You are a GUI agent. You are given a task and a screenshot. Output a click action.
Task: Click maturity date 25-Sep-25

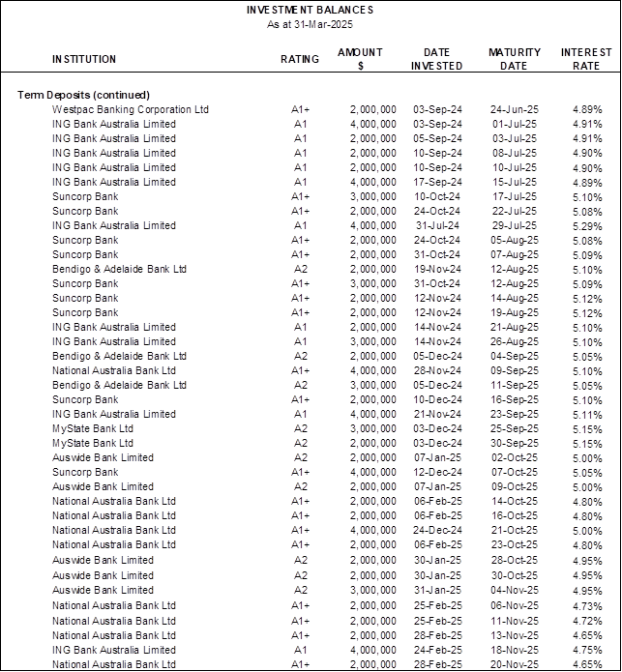(x=515, y=429)
